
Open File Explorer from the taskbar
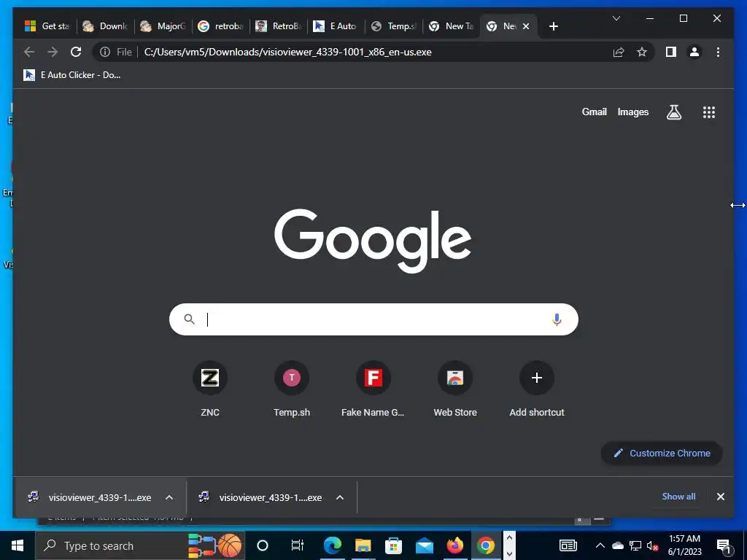click(x=363, y=545)
